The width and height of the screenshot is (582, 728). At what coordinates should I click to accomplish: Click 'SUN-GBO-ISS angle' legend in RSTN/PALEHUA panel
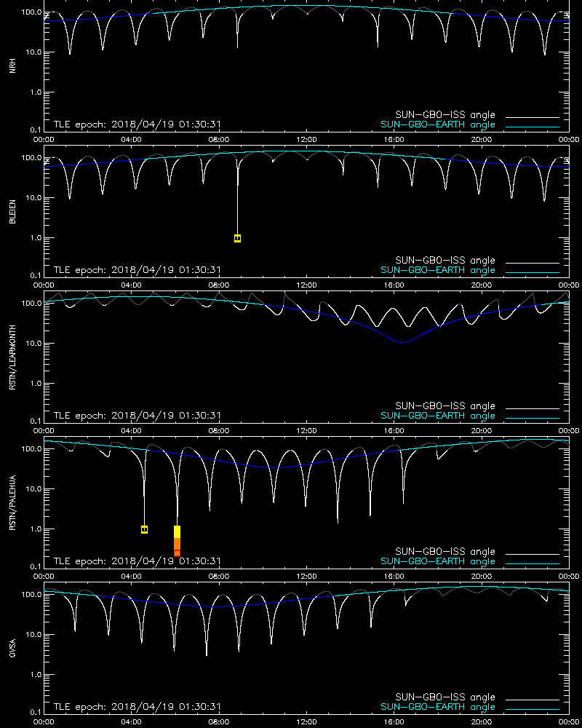[445, 551]
